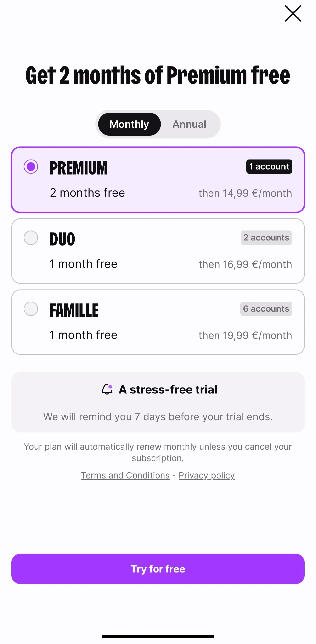316x644 pixels.
Task: Switch to Monthly billing tab
Action: point(129,124)
